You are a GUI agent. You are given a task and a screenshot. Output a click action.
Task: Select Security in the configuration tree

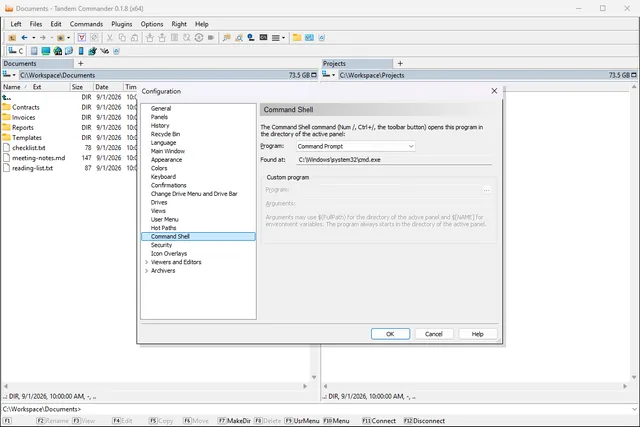point(162,245)
